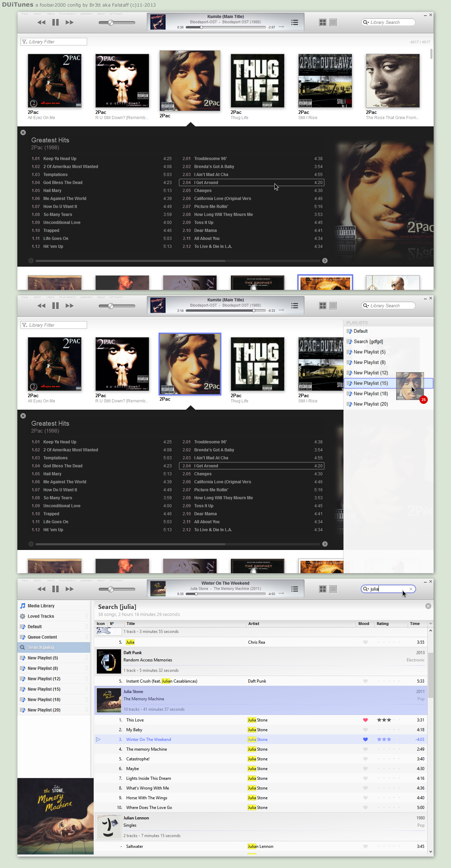
Task: Close the Greatest Hits panel in top window
Action: [x=23, y=133]
